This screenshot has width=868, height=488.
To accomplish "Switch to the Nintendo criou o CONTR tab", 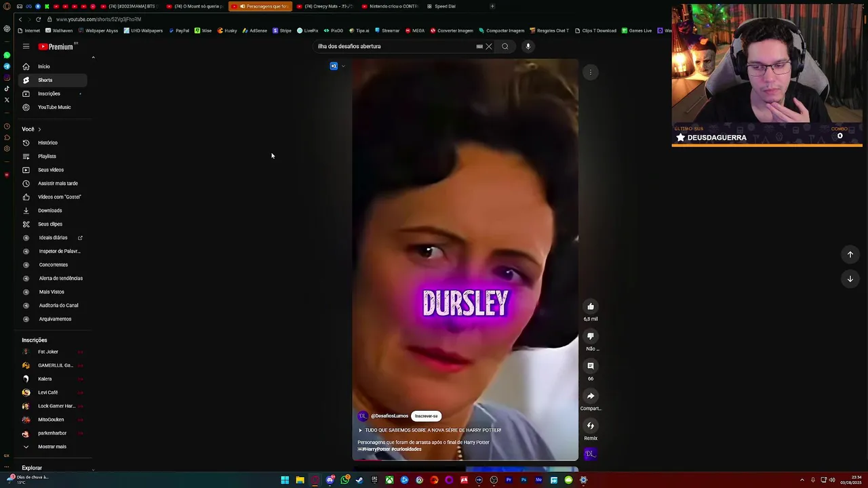I will 391,6.
